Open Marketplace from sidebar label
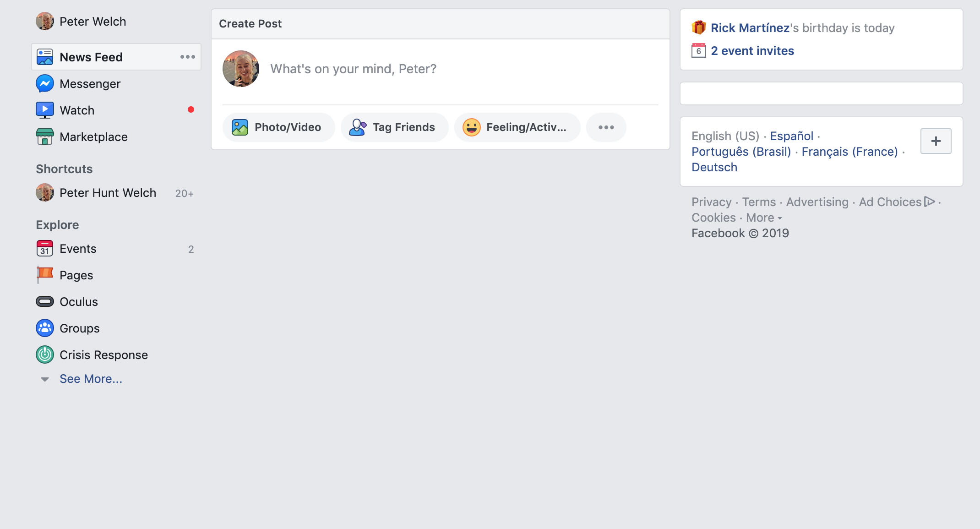The image size is (980, 529). pyautogui.click(x=93, y=137)
